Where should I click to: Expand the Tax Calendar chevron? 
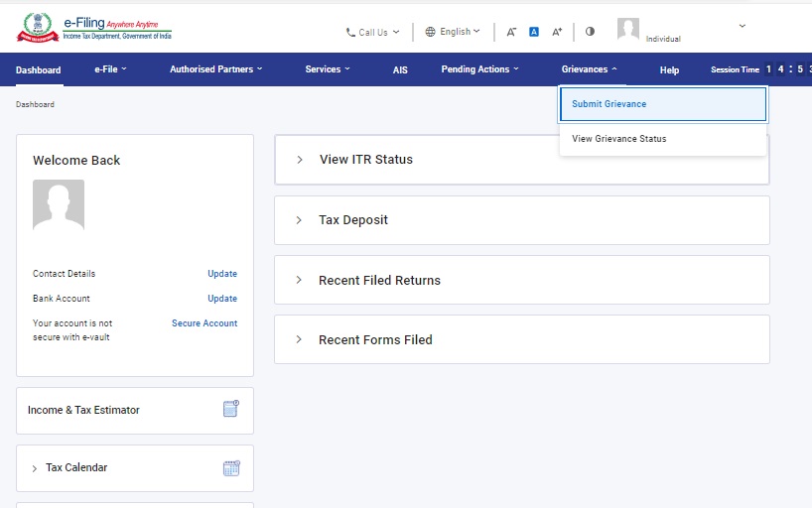click(x=34, y=468)
